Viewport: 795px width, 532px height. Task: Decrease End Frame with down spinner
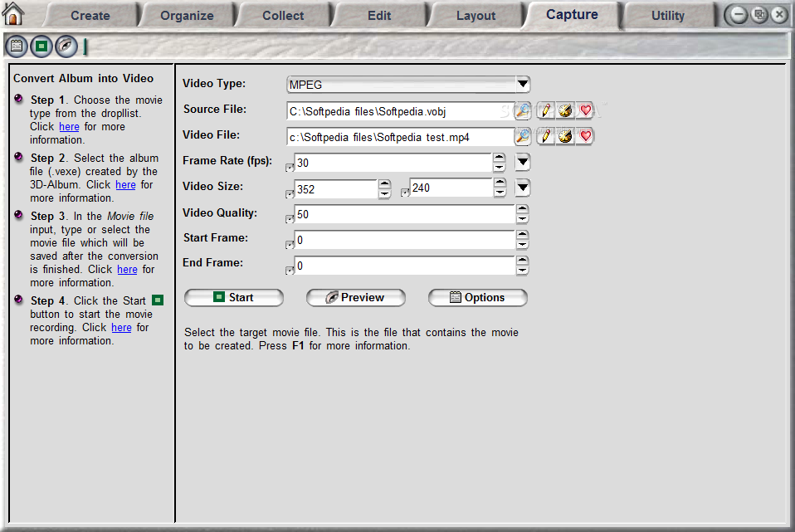522,271
